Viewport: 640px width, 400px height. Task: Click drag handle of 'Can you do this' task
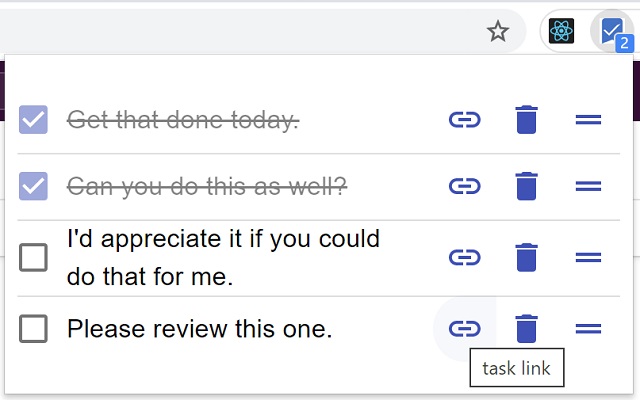[589, 186]
